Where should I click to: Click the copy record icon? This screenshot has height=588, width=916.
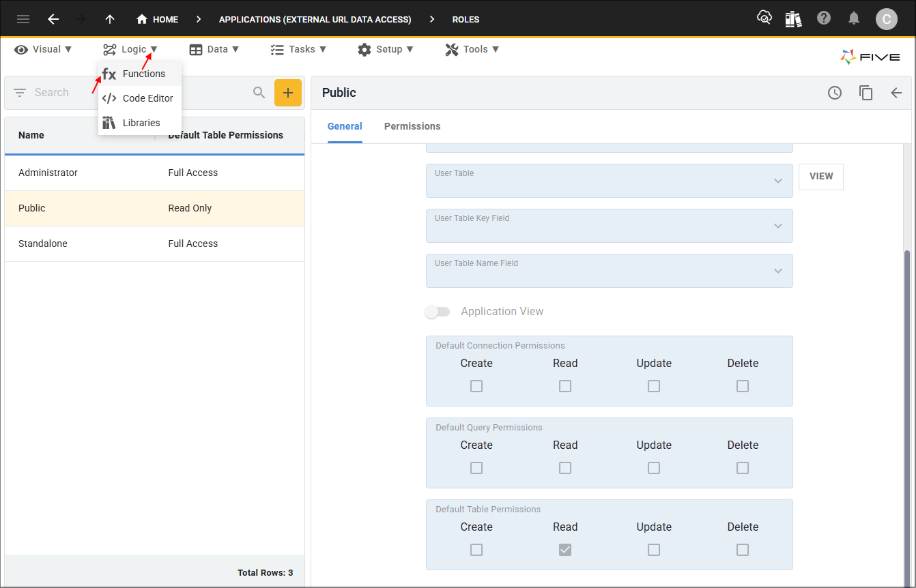point(865,93)
